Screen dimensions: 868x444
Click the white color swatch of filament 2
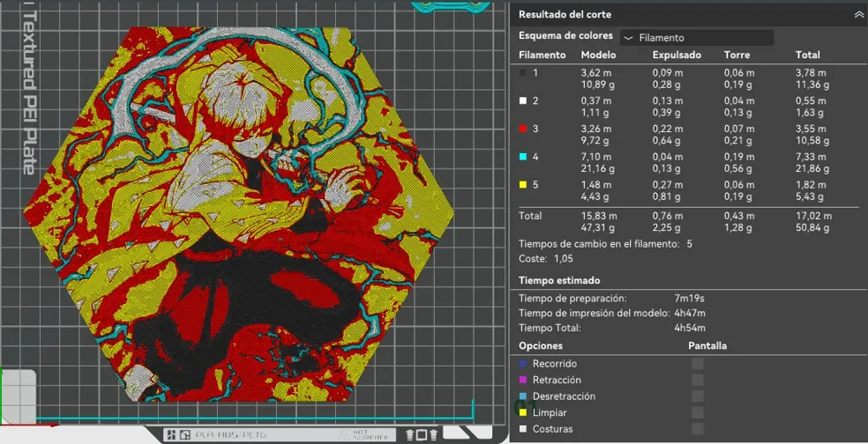coord(523,101)
